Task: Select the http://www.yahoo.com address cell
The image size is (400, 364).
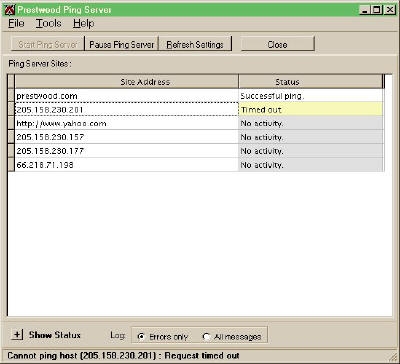Action: [x=127, y=123]
